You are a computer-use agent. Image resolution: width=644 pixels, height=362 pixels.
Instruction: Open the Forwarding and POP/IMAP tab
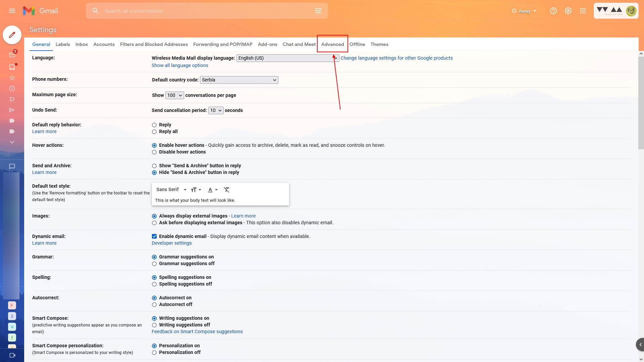pos(223,44)
